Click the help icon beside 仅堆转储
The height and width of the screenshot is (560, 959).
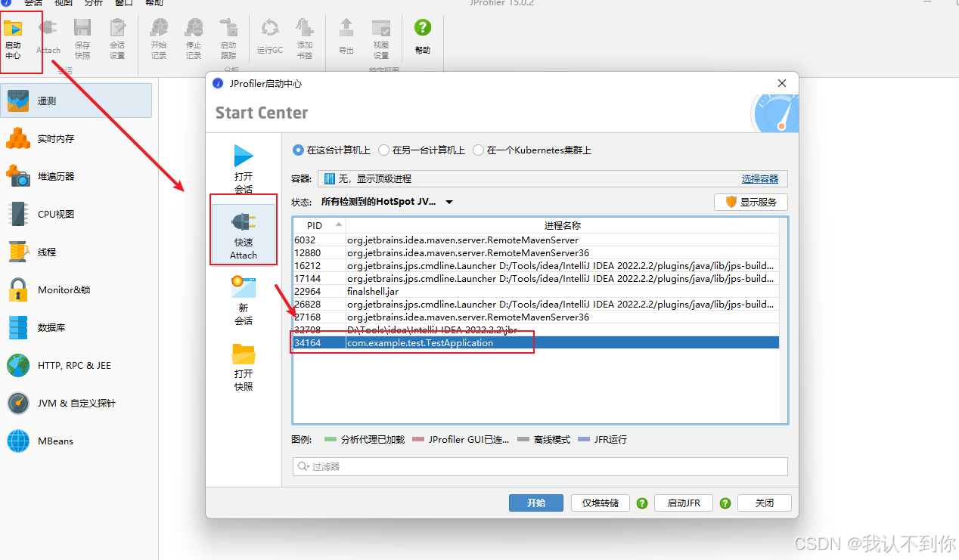pyautogui.click(x=642, y=503)
